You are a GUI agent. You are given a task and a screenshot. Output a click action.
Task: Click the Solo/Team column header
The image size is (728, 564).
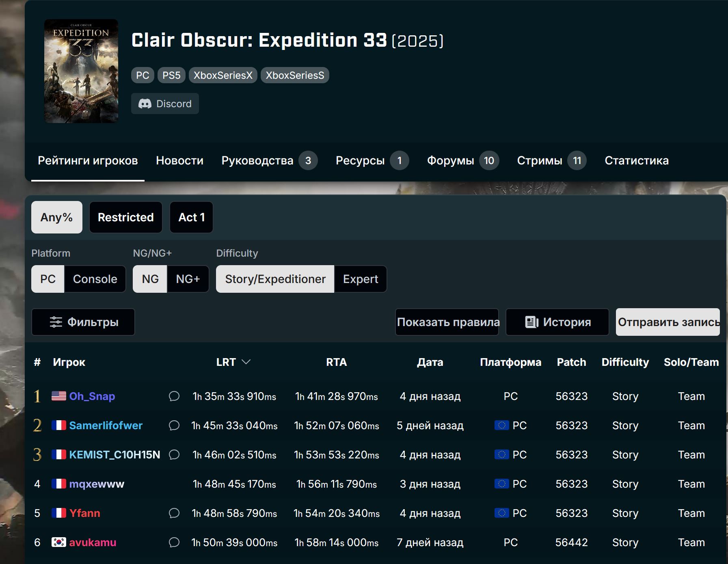[x=691, y=362]
